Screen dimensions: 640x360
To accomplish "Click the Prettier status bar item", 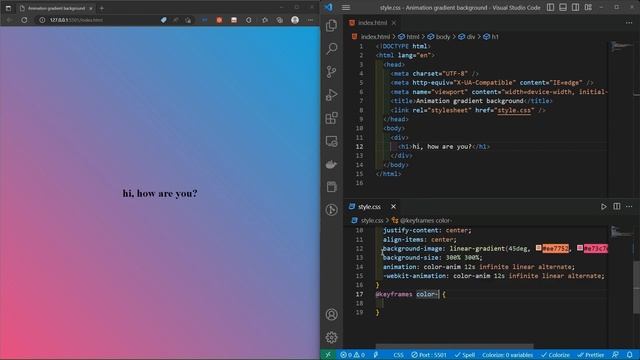I will [590, 355].
